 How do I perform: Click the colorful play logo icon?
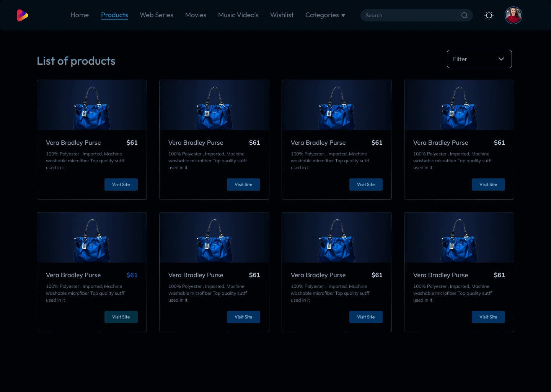(x=23, y=15)
